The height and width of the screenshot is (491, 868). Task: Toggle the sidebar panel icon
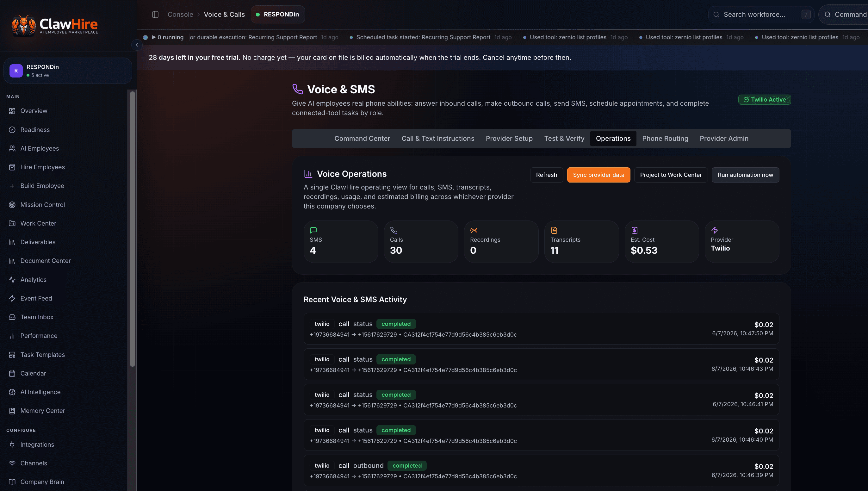(x=155, y=15)
